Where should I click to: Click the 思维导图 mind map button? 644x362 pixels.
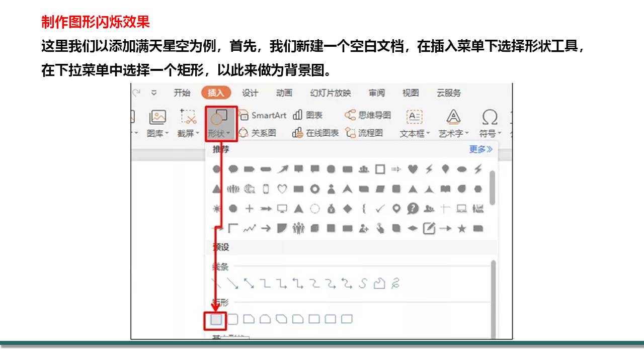tap(368, 115)
